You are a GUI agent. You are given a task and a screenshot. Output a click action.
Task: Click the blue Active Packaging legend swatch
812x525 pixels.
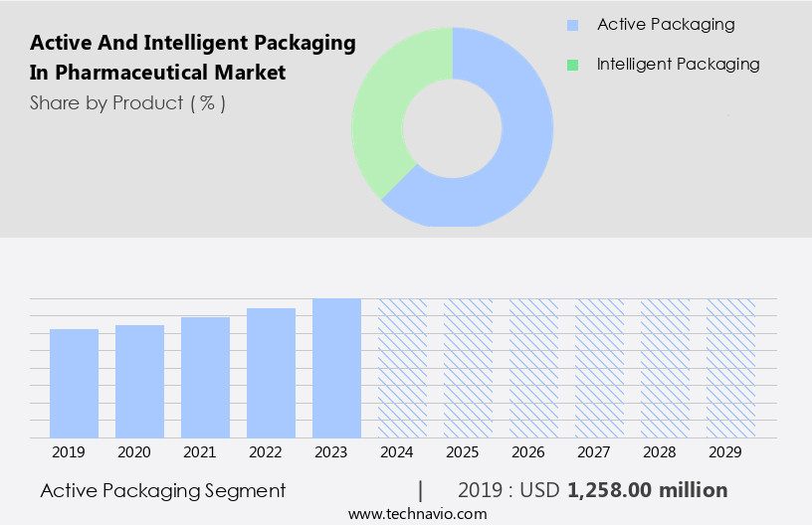click(x=572, y=25)
